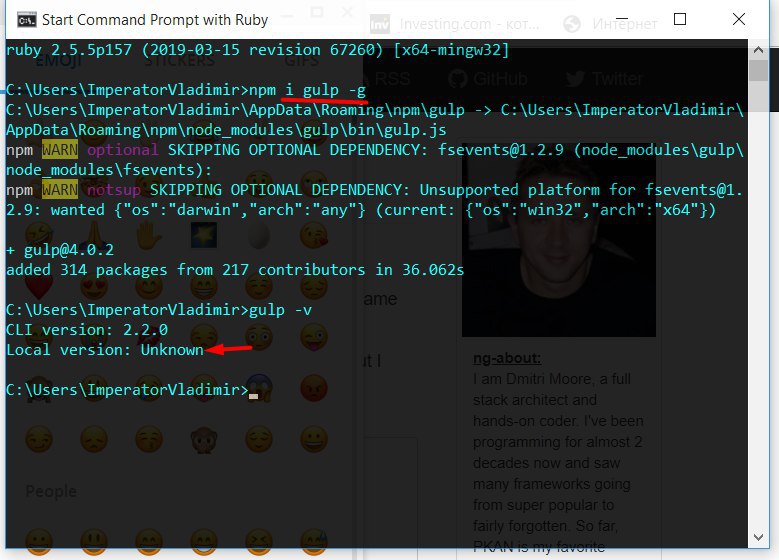Click the glowing star emoji
Image resolution: width=779 pixels, height=560 pixels.
pos(204,236)
